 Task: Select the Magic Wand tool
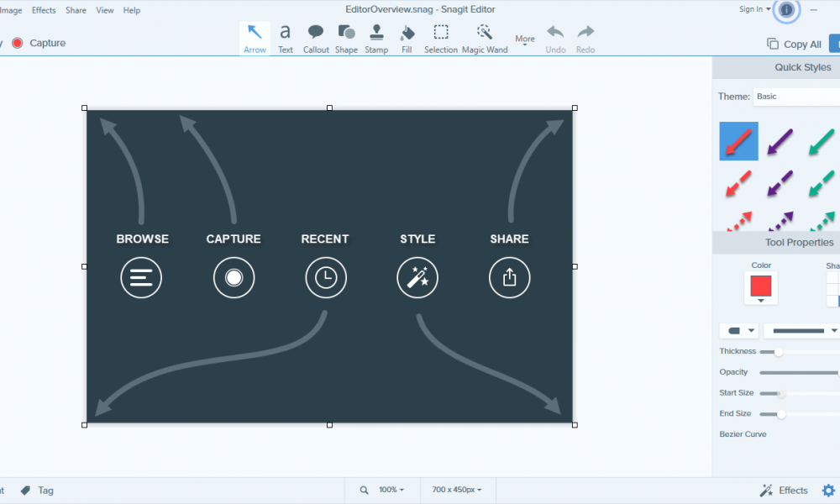click(x=484, y=35)
